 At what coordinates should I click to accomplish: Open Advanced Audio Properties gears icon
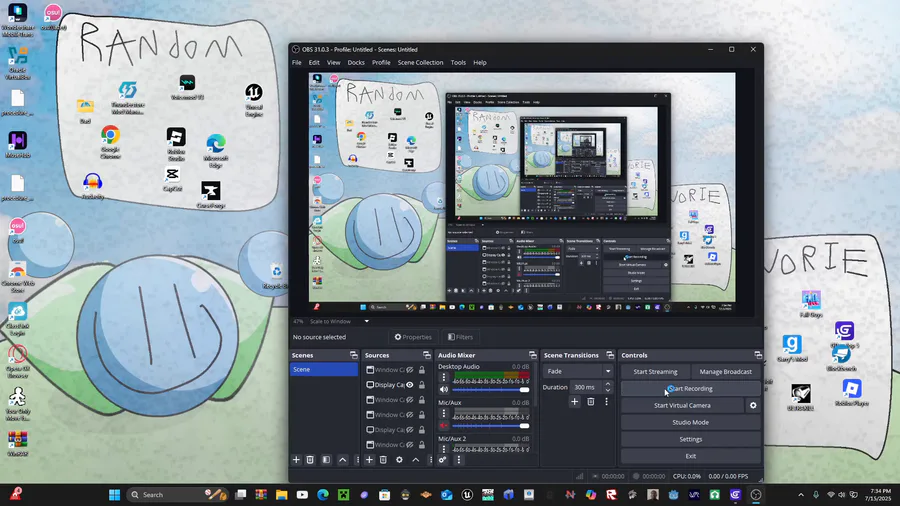point(443,460)
